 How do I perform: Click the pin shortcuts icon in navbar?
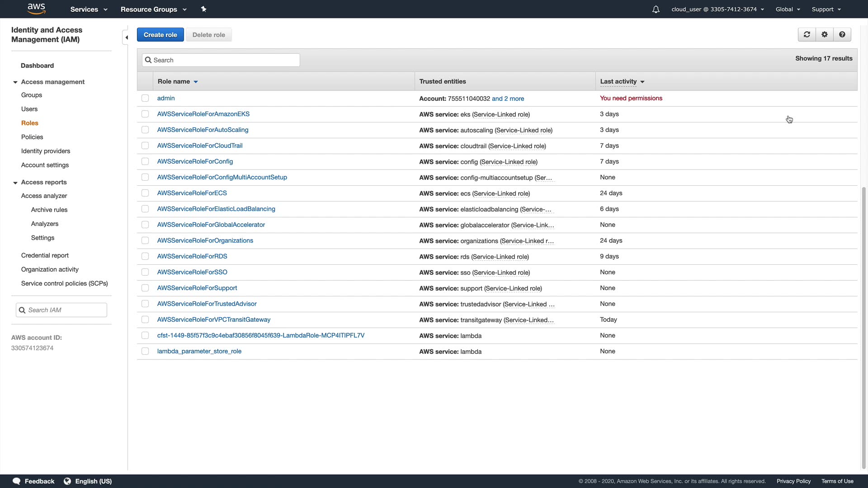(x=203, y=9)
